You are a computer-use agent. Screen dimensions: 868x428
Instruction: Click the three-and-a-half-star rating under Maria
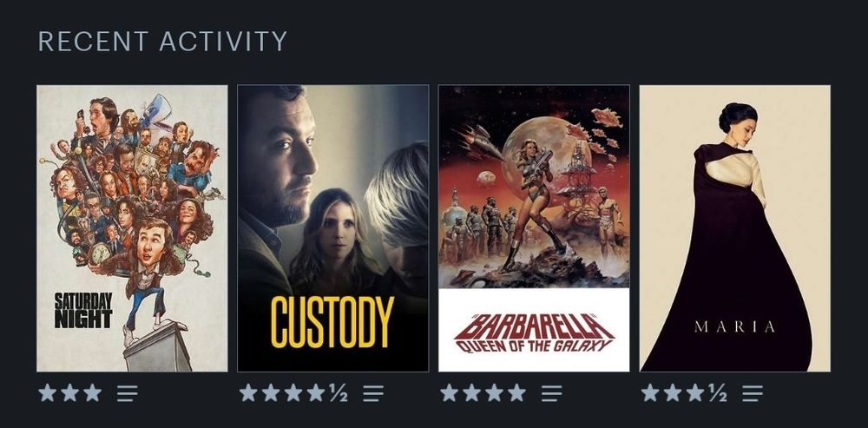coord(684,393)
